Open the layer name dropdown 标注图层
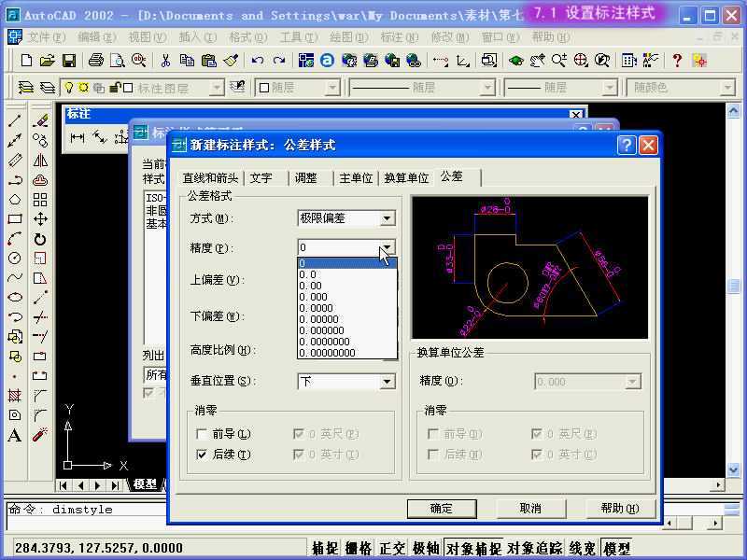 216,88
